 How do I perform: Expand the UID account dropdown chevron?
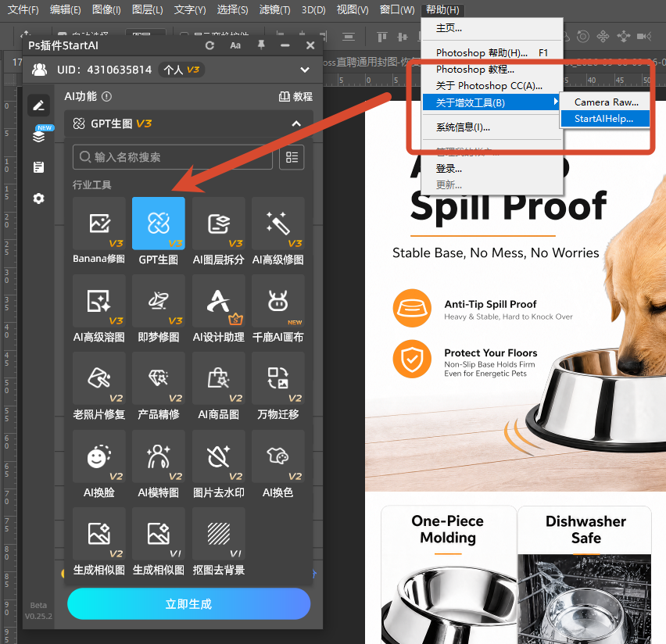305,70
